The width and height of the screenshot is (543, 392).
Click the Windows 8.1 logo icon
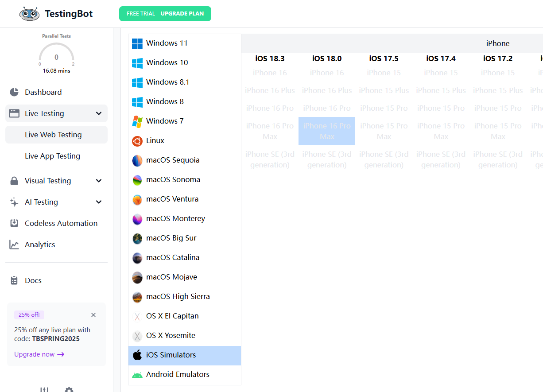137,82
